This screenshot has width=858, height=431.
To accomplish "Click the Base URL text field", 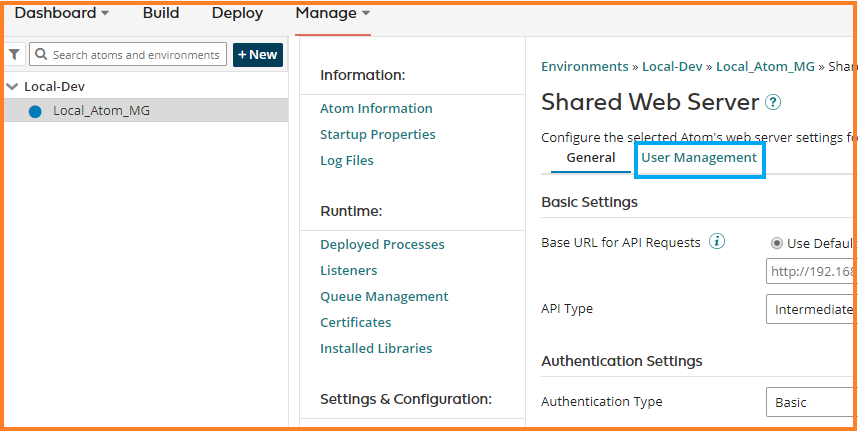I will click(810, 272).
